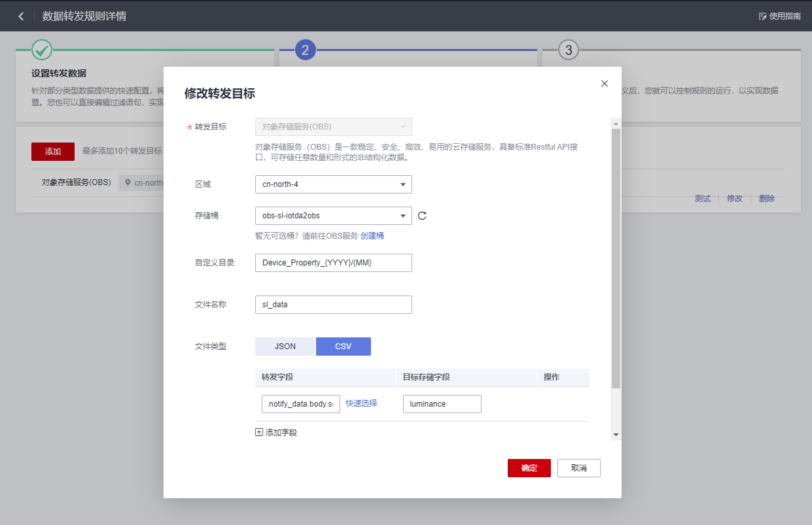The height and width of the screenshot is (525, 812).
Task: Click the red 添加 add button
Action: pos(52,151)
